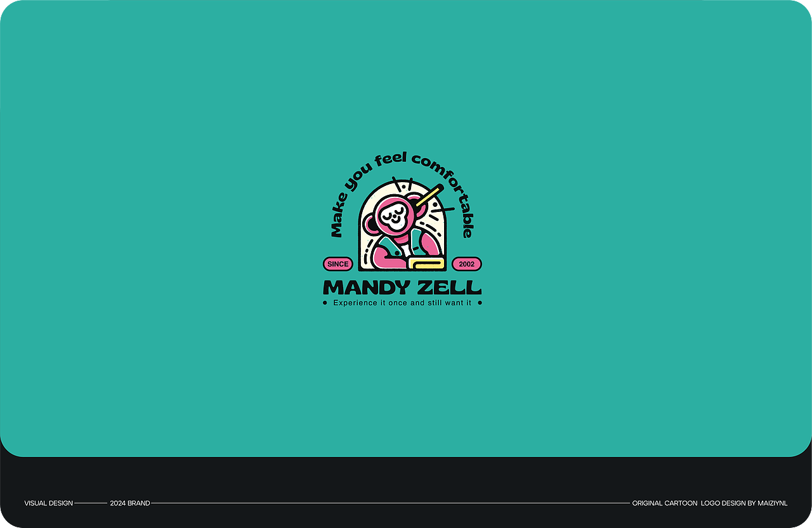
Task: Click the pink 2002 badge
Action: tap(466, 264)
